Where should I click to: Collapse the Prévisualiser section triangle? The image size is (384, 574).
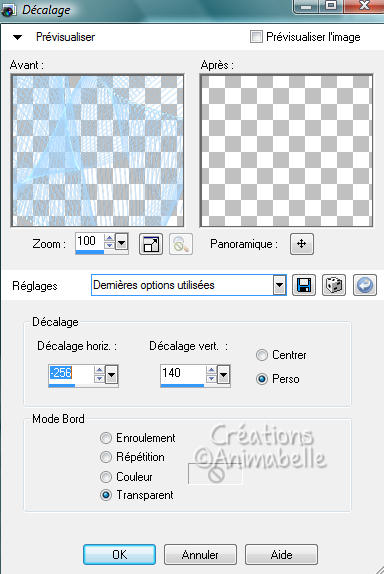(17, 37)
